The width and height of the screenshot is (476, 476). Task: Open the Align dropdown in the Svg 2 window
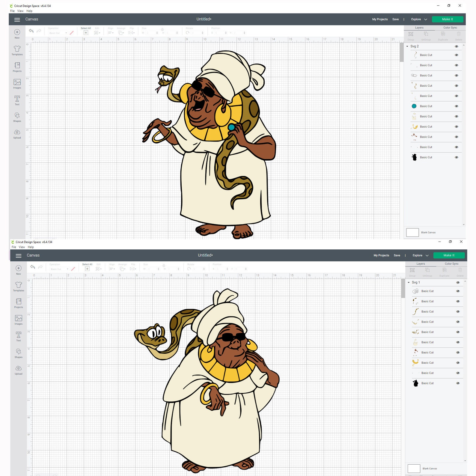(x=111, y=33)
